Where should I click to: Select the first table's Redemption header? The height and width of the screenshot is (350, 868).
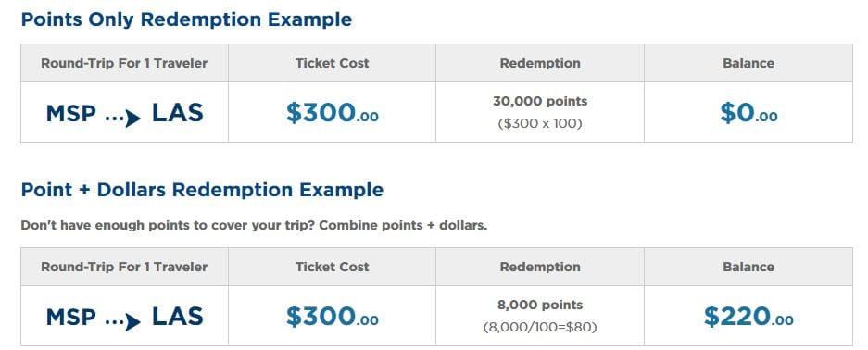[540, 63]
